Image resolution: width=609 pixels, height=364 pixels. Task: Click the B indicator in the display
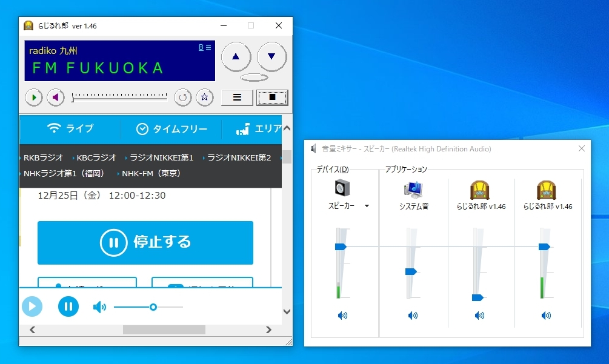pos(201,47)
